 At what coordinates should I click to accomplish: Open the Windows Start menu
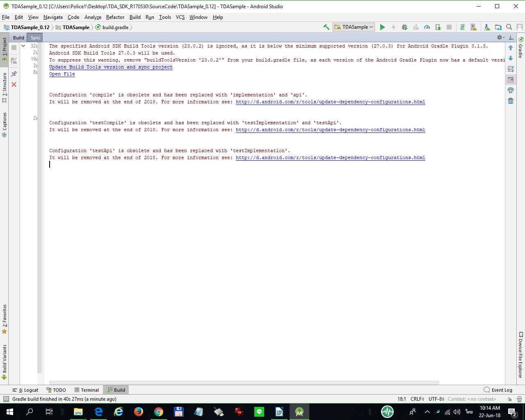tap(9, 412)
